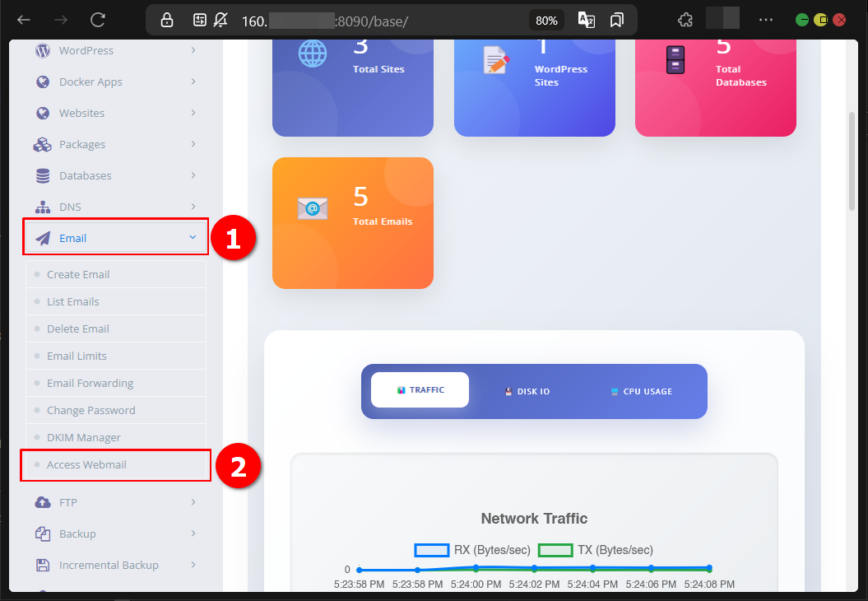Click the DNS sitemap icon
The height and width of the screenshot is (601, 868).
pos(43,207)
